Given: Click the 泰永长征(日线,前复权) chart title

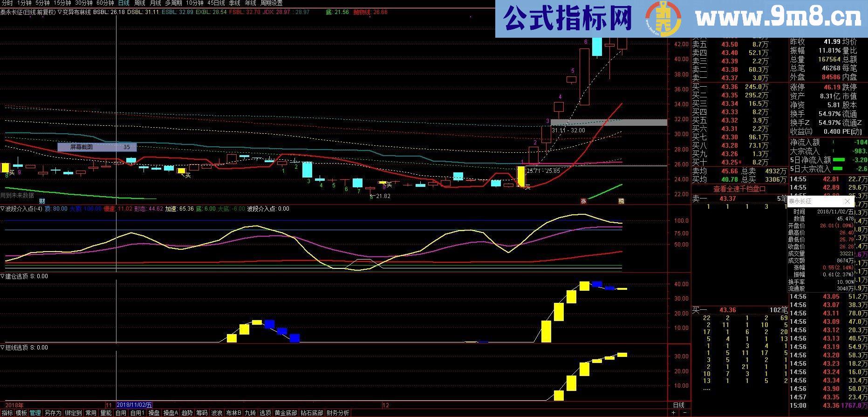Looking at the screenshot, I should tap(28, 12).
